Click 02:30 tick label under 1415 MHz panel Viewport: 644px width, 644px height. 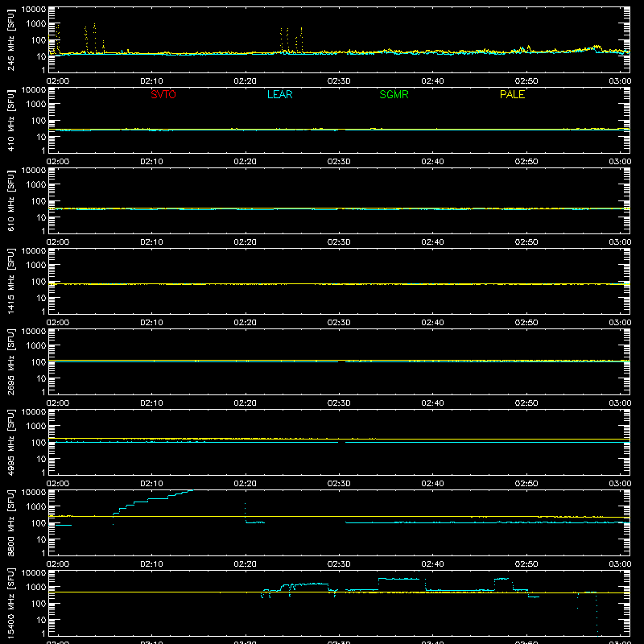click(x=339, y=323)
